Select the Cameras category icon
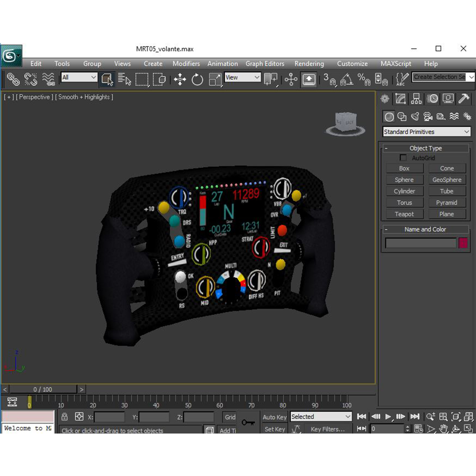 pyautogui.click(x=428, y=117)
